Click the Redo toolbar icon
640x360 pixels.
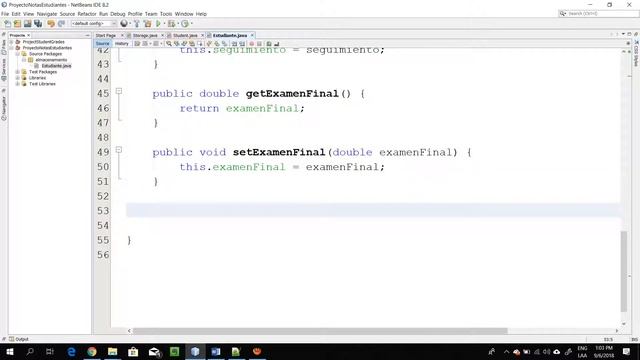click(x=61, y=24)
